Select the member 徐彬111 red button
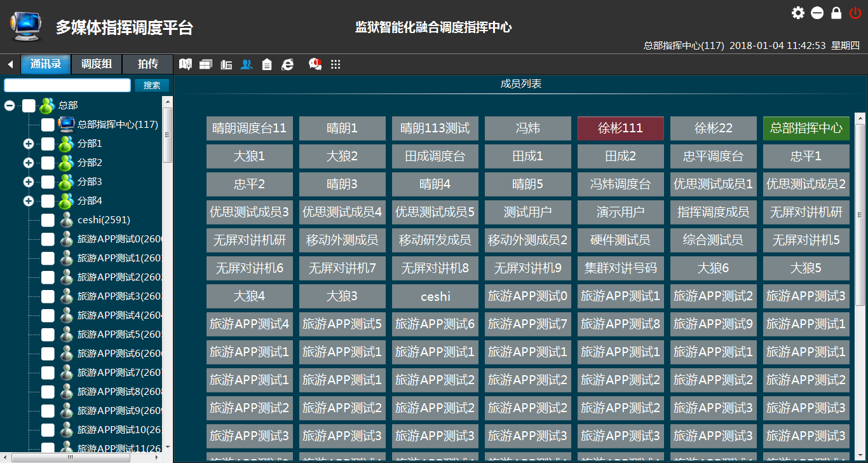868x463 pixels. [620, 128]
